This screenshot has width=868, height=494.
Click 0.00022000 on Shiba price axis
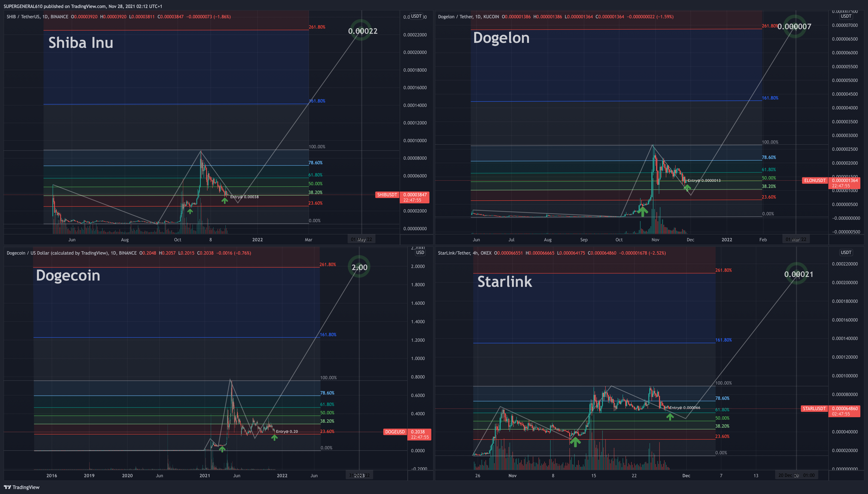[415, 35]
